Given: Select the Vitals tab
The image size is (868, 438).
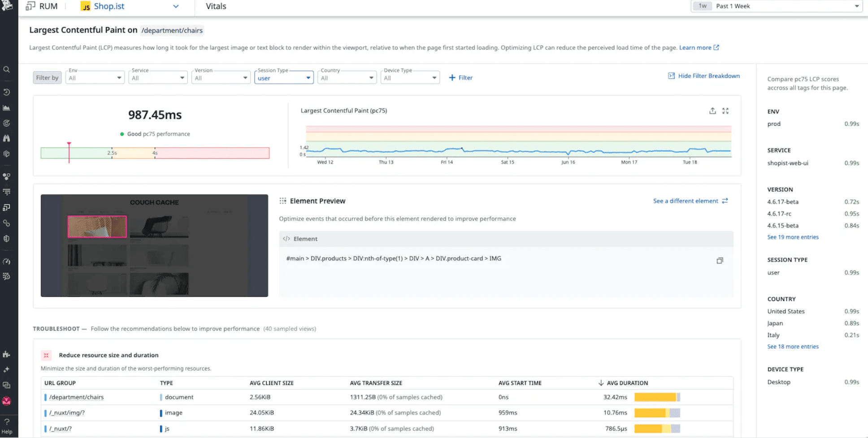Looking at the screenshot, I should click(x=216, y=6).
